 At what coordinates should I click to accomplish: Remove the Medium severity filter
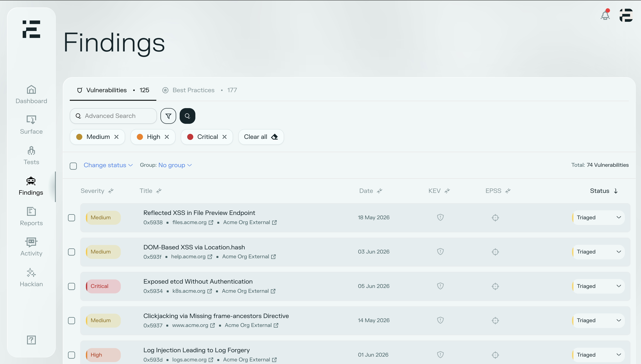(116, 137)
